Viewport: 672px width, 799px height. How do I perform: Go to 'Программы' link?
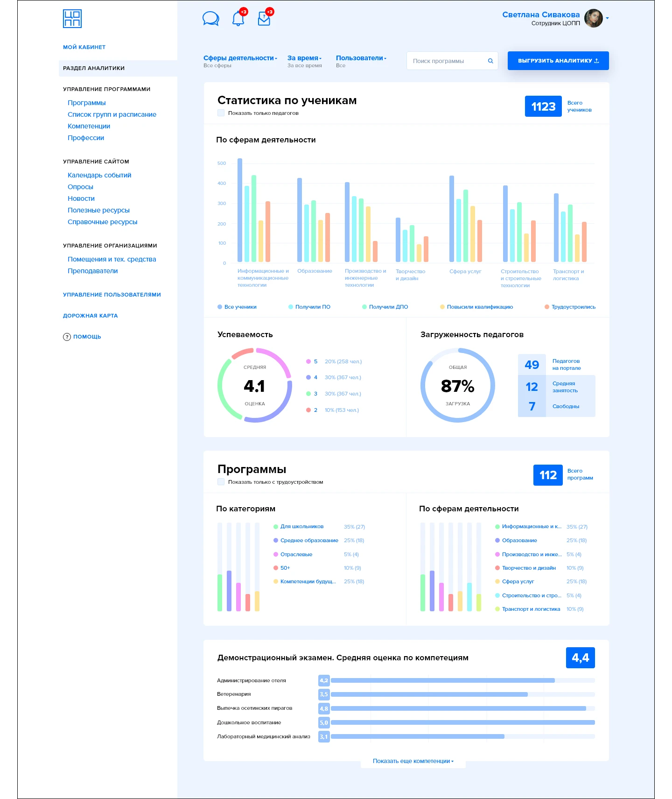tap(87, 103)
